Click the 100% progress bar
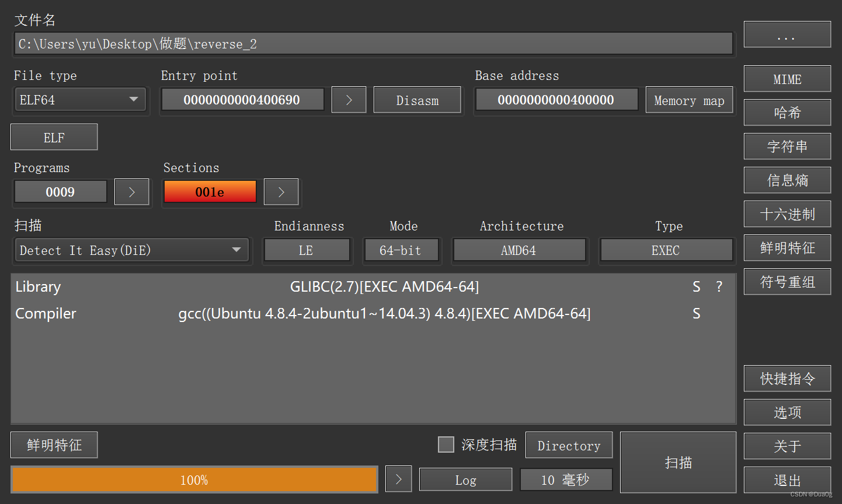The width and height of the screenshot is (842, 504). tap(194, 479)
